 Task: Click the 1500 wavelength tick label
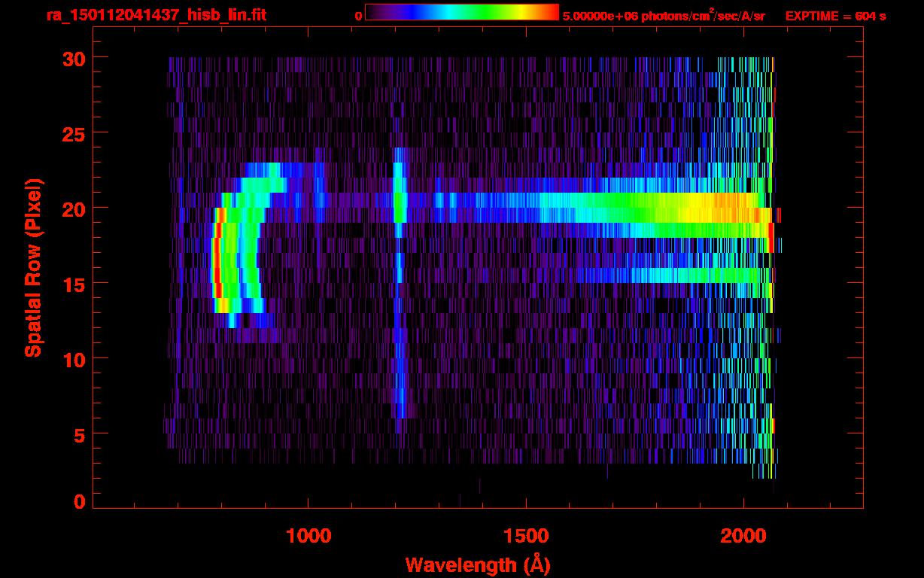tap(526, 535)
